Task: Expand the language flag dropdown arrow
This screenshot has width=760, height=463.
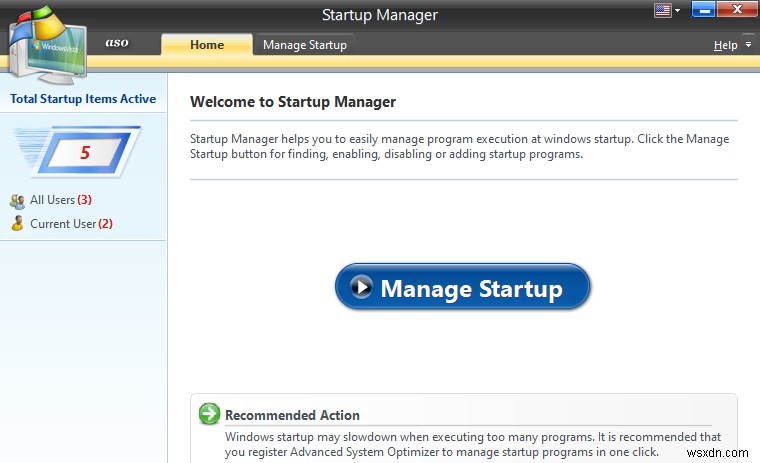Action: pyautogui.click(x=678, y=11)
